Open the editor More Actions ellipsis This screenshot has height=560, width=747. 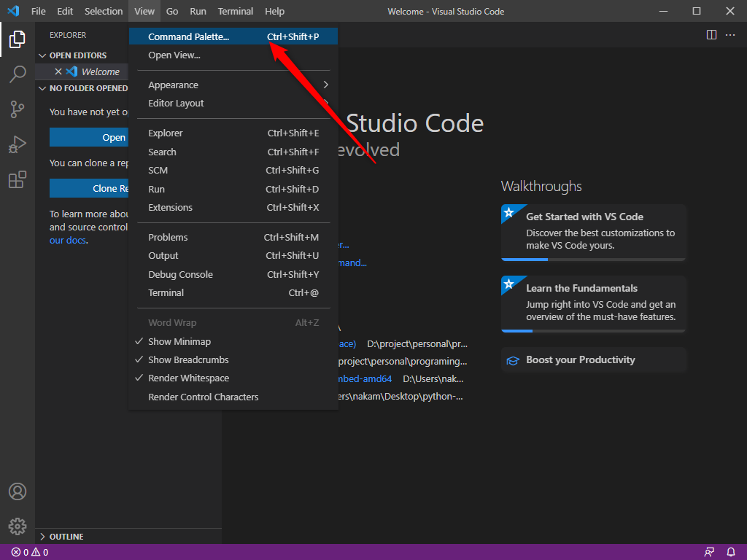pos(730,35)
